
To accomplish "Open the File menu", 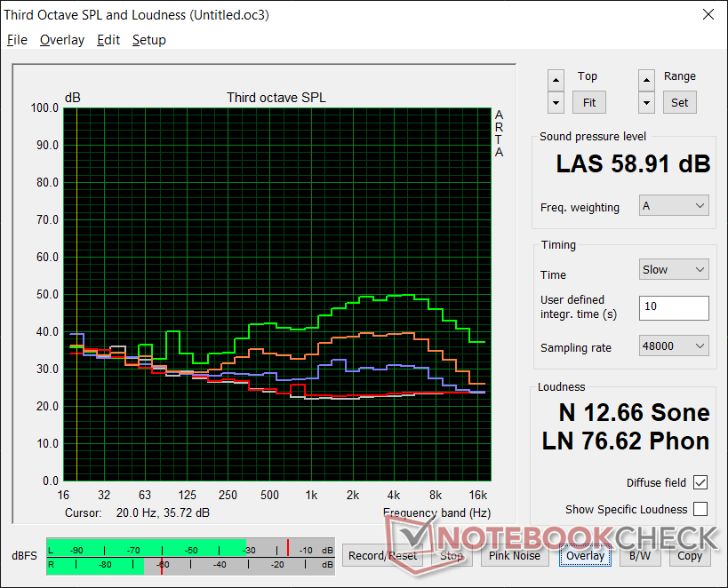I will click(17, 40).
